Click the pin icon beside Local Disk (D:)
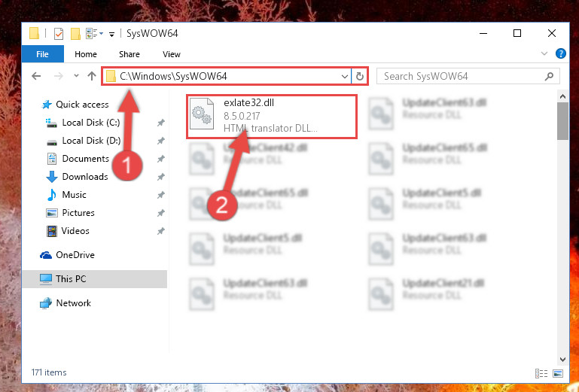 pyautogui.click(x=160, y=141)
